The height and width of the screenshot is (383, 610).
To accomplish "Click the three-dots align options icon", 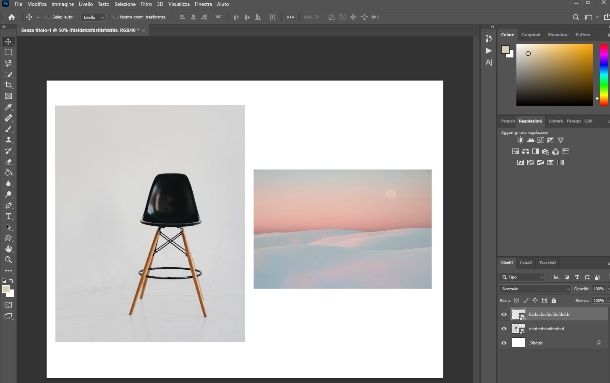I will [x=291, y=17].
